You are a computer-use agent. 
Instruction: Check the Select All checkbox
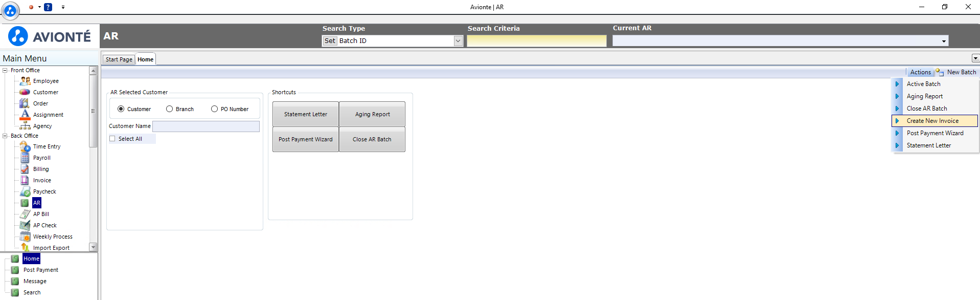coord(112,139)
